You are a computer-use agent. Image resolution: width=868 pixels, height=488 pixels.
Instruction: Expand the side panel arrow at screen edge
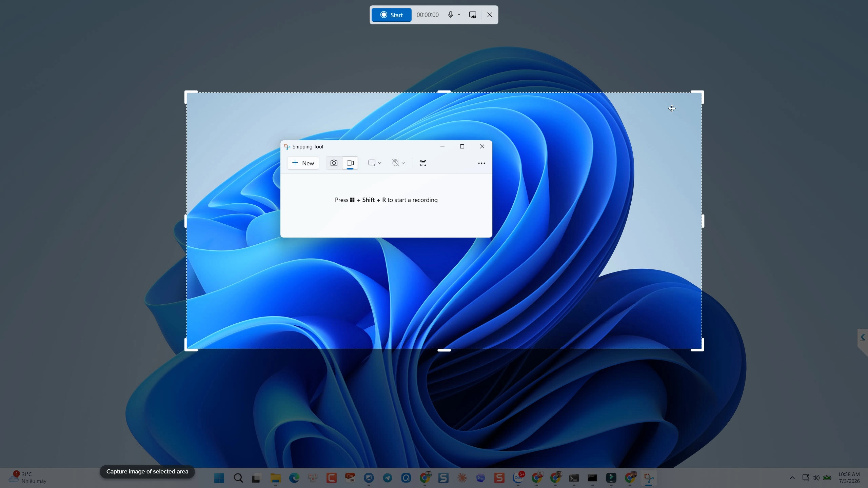(863, 337)
